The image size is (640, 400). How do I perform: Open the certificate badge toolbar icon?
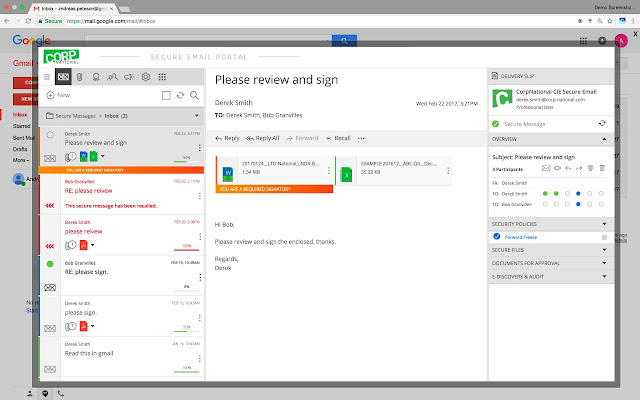point(96,77)
